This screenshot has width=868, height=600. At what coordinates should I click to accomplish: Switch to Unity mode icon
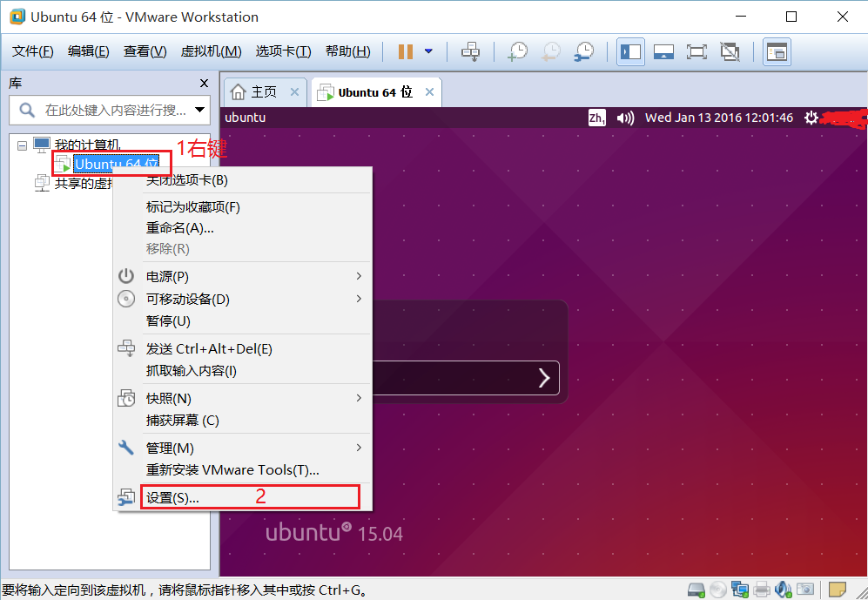pos(730,52)
